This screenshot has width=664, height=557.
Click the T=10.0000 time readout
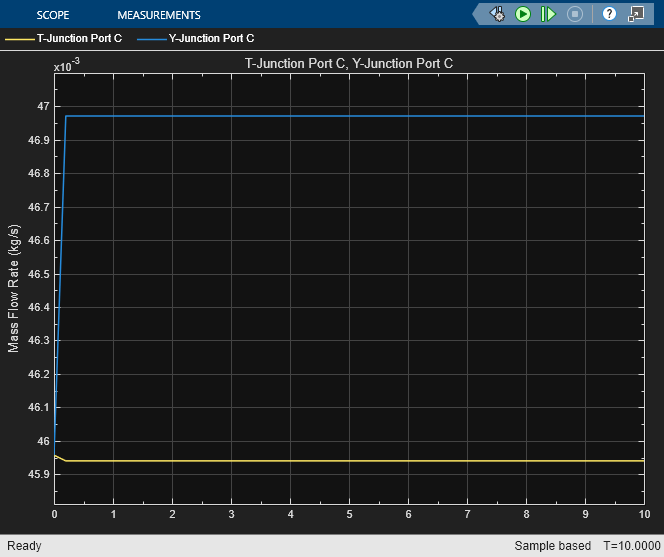point(629,546)
